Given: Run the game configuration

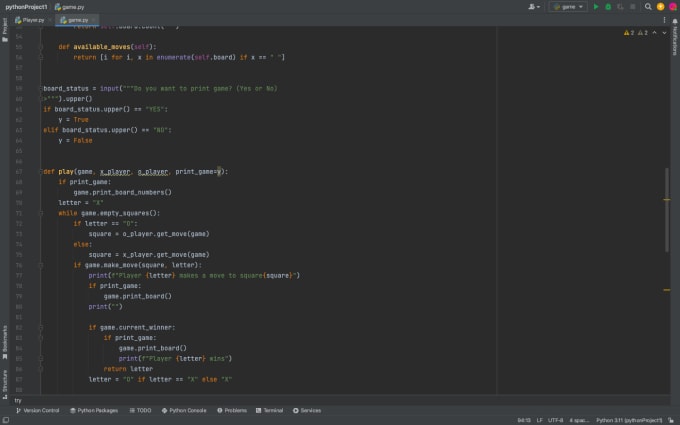Looking at the screenshot, I should [596, 7].
